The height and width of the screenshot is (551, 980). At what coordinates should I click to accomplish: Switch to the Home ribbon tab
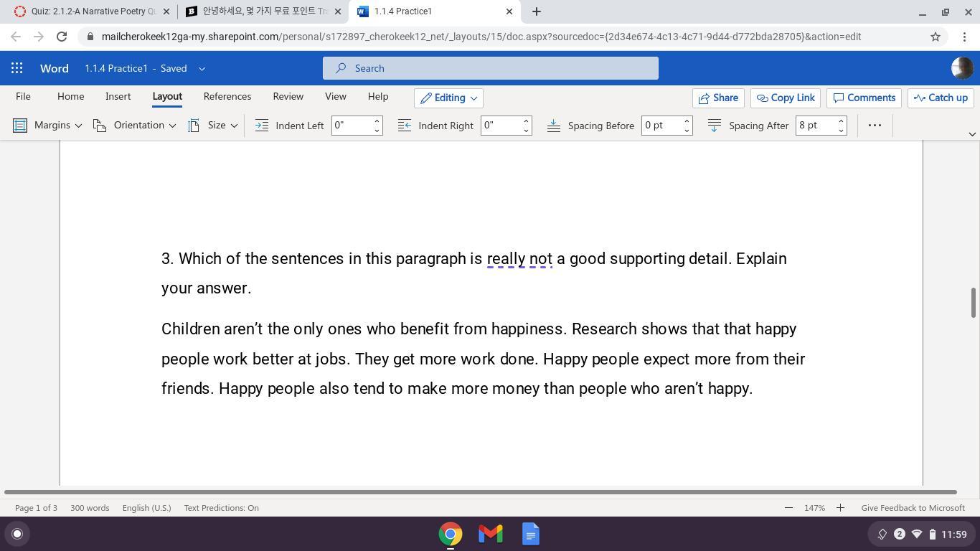tap(70, 97)
